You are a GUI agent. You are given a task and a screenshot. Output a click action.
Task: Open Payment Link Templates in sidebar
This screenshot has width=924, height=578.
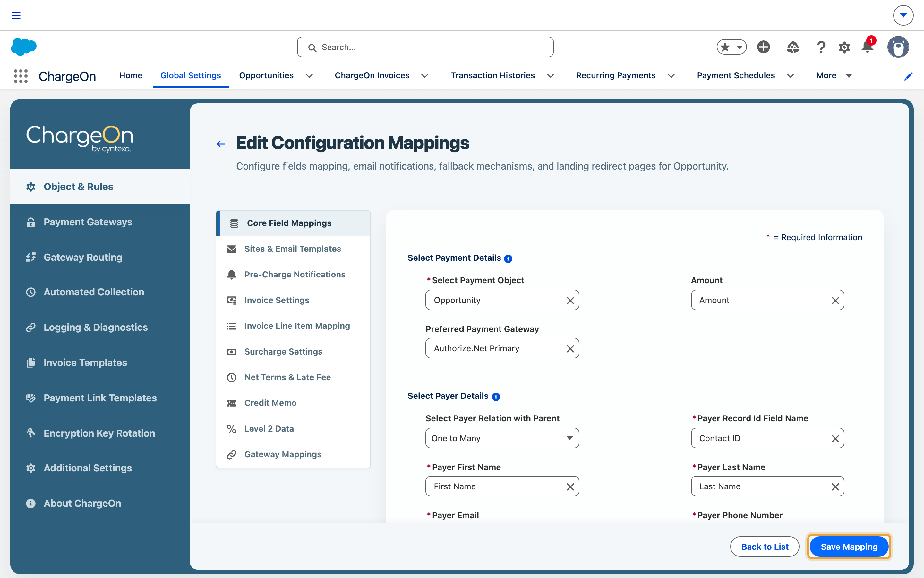100,398
